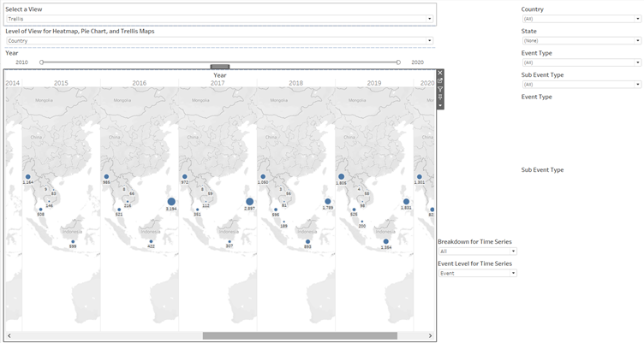Click the grip handle at the map's top edge
Image resolution: width=644 pixels, height=343 pixels.
point(220,66)
